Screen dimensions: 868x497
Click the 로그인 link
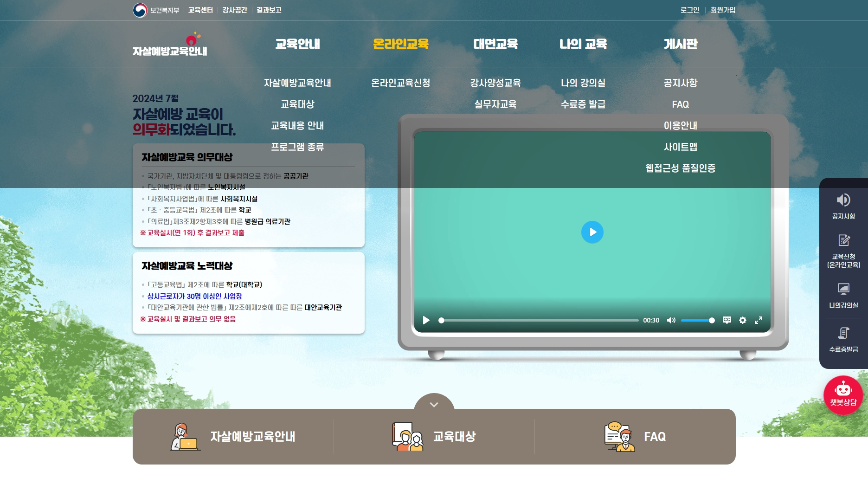click(690, 10)
